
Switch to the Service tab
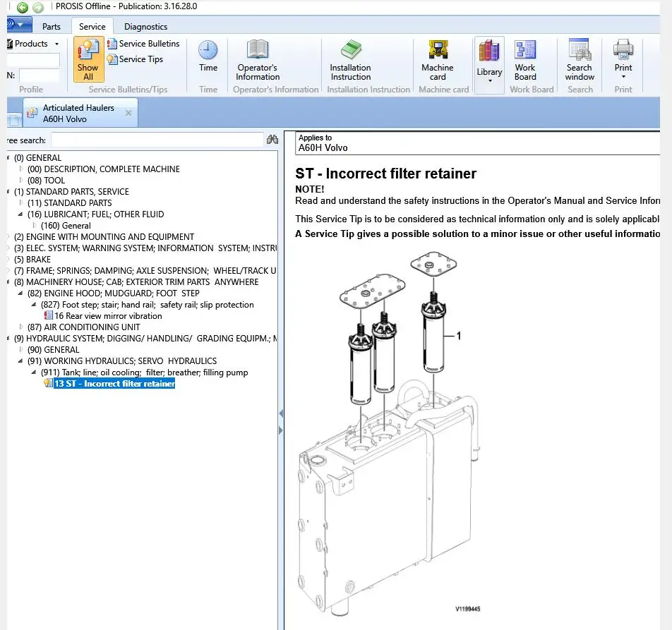click(92, 27)
